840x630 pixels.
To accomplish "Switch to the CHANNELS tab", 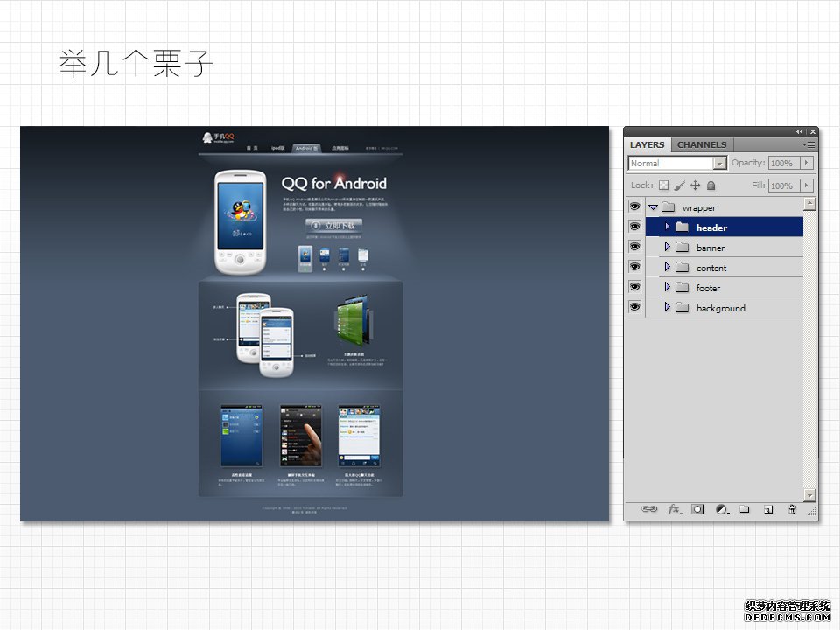I will 702,144.
